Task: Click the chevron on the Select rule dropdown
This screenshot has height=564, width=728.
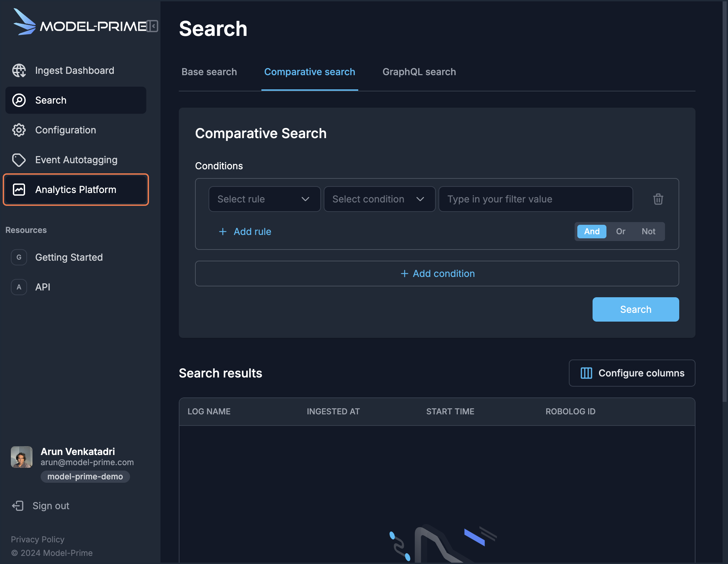Action: 305,199
